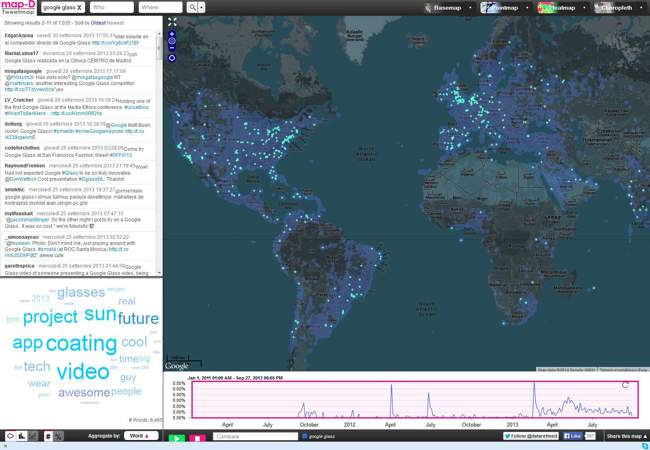
Task: Expand the Share this map menu
Action: coord(626,436)
